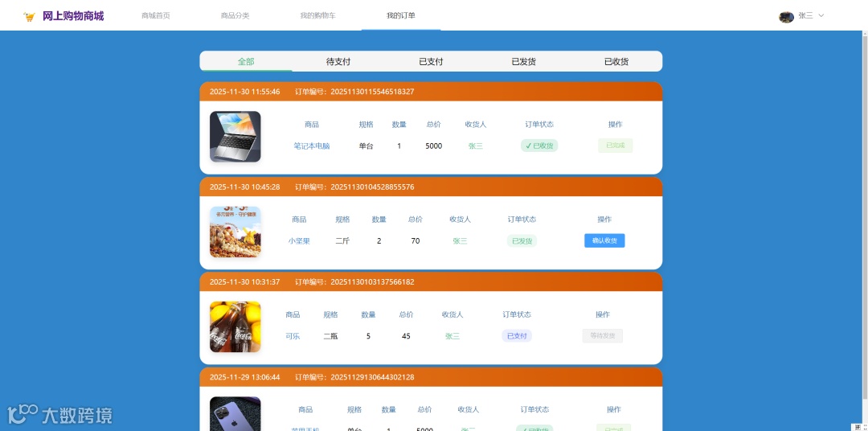The image size is (868, 431).
Task: Click the timestamp 2025-11-30 10:31:37
Action: (x=244, y=282)
